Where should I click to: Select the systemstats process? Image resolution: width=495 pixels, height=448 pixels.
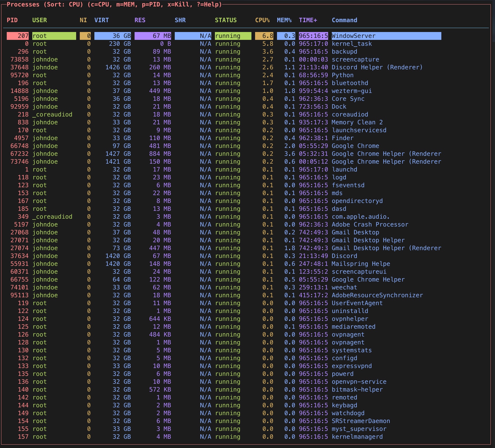point(224,350)
